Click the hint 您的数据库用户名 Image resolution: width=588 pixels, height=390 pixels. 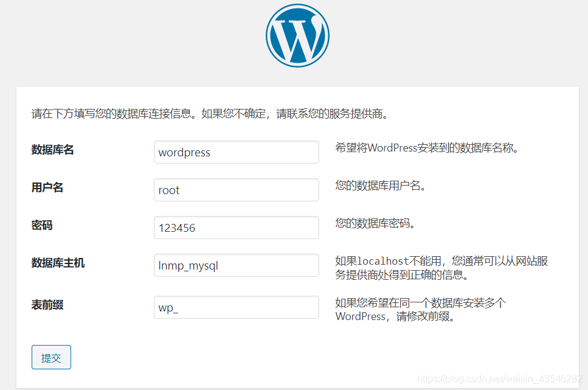[380, 186]
